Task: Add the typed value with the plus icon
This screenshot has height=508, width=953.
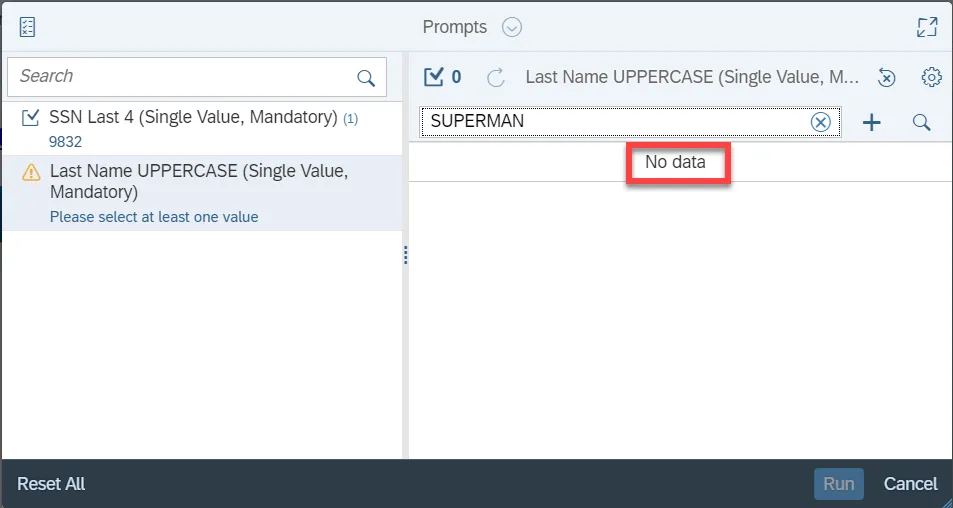Action: [x=872, y=122]
